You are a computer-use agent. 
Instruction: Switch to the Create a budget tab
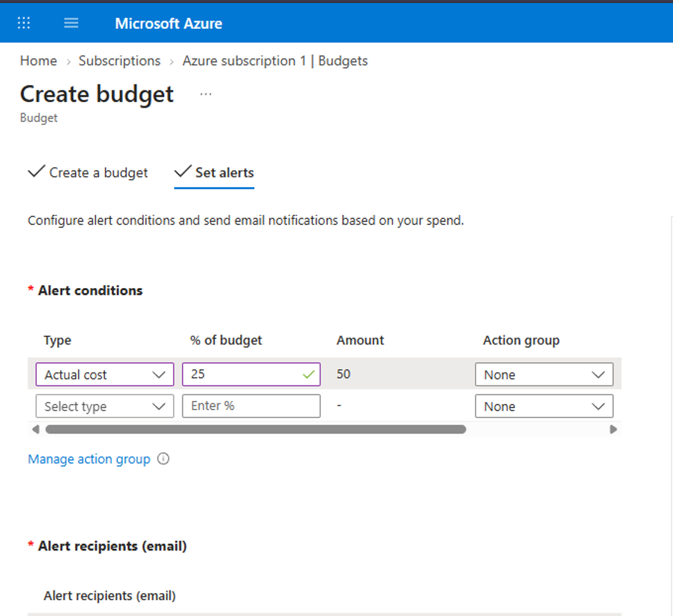click(88, 173)
